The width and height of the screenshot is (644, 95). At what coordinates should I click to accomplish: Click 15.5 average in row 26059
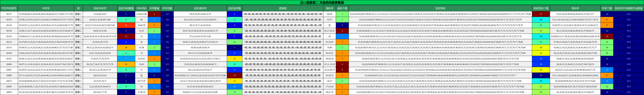[628, 92]
